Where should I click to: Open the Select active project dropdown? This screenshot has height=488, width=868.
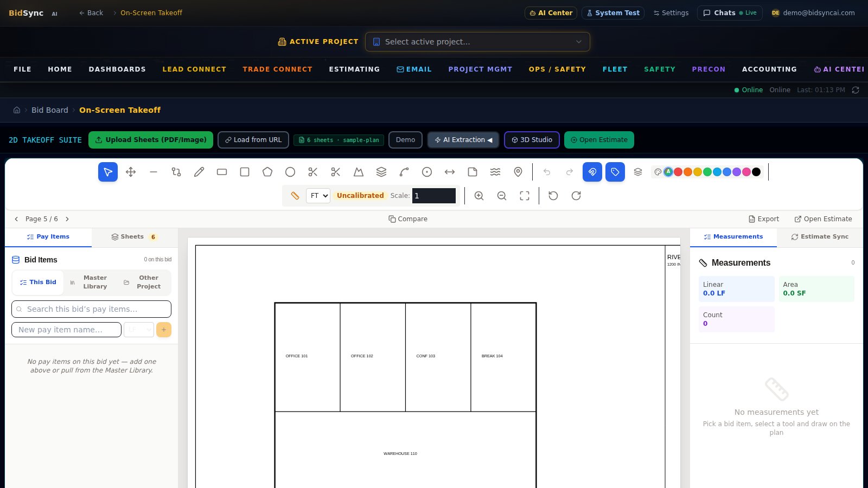(477, 42)
